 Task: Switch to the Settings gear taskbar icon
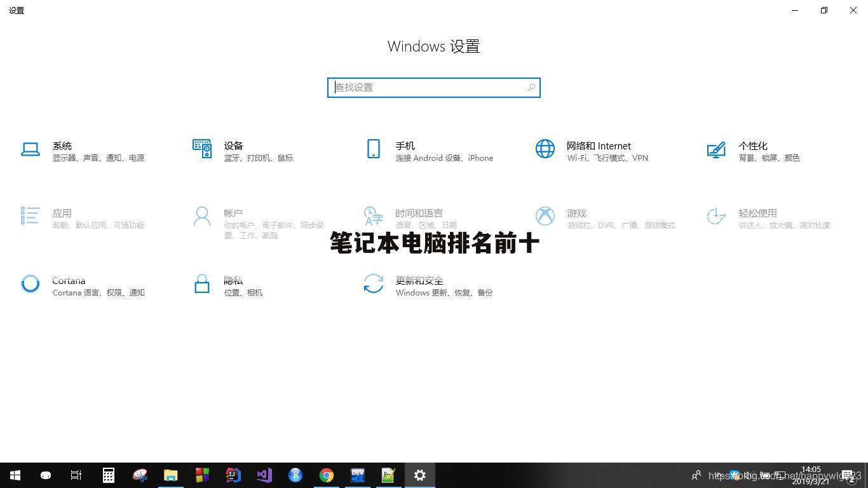(419, 475)
